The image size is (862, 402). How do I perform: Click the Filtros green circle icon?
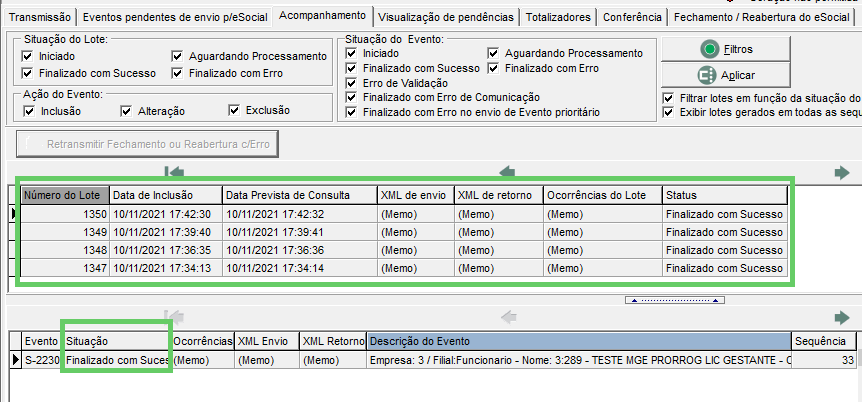710,49
